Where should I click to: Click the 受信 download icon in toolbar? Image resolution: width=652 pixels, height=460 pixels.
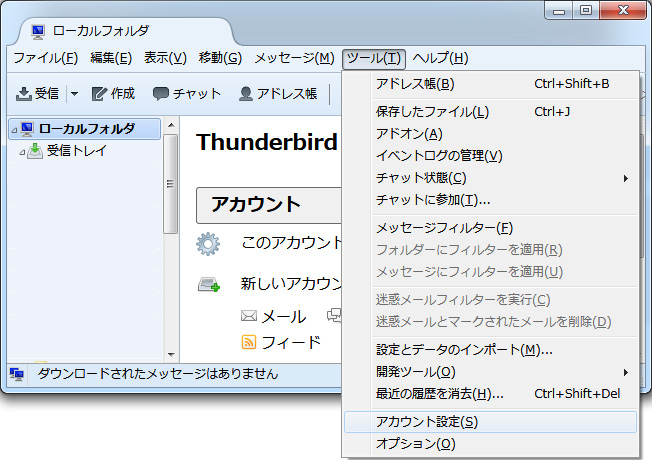24,94
